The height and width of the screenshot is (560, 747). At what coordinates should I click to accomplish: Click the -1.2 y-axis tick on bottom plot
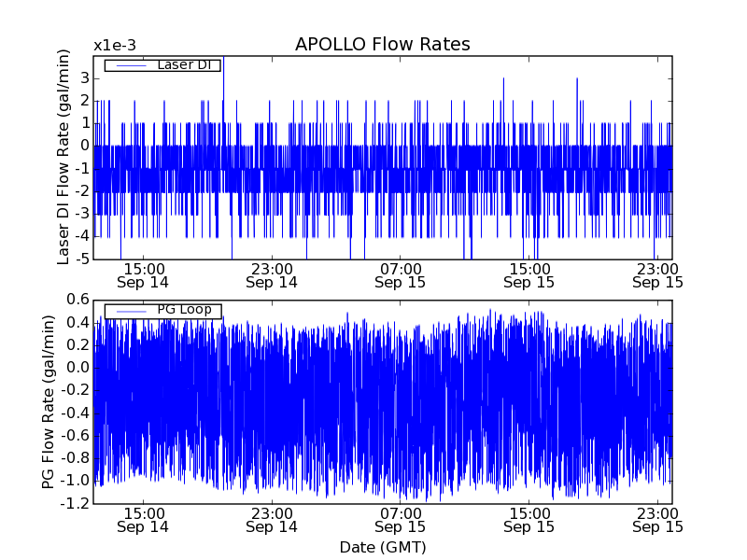(x=74, y=503)
